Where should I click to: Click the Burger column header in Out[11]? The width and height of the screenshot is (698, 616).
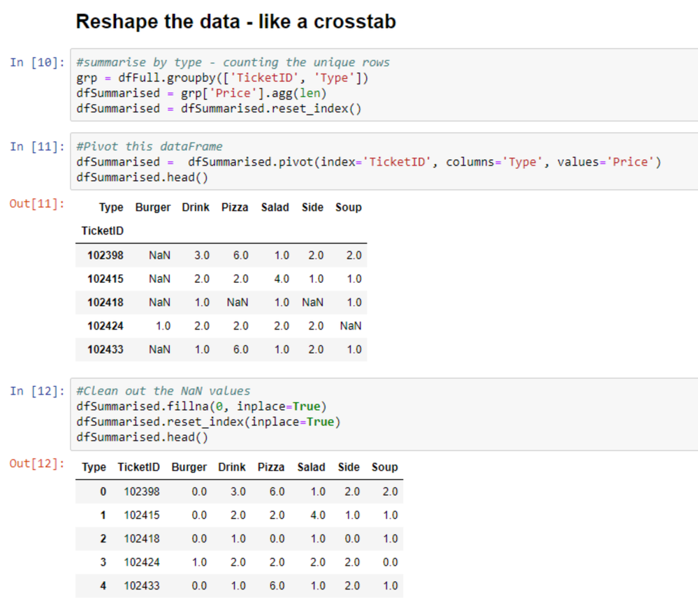152,207
